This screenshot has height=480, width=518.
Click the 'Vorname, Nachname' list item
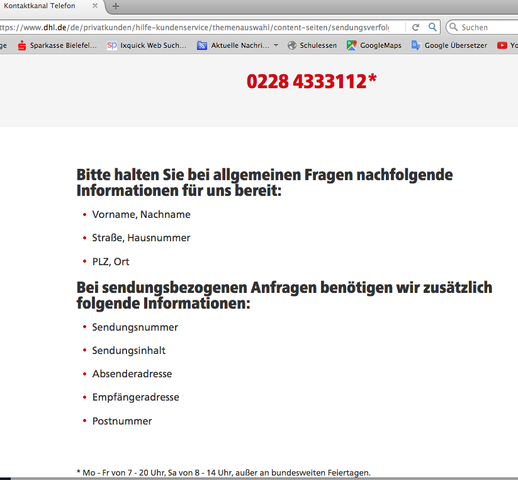(141, 214)
